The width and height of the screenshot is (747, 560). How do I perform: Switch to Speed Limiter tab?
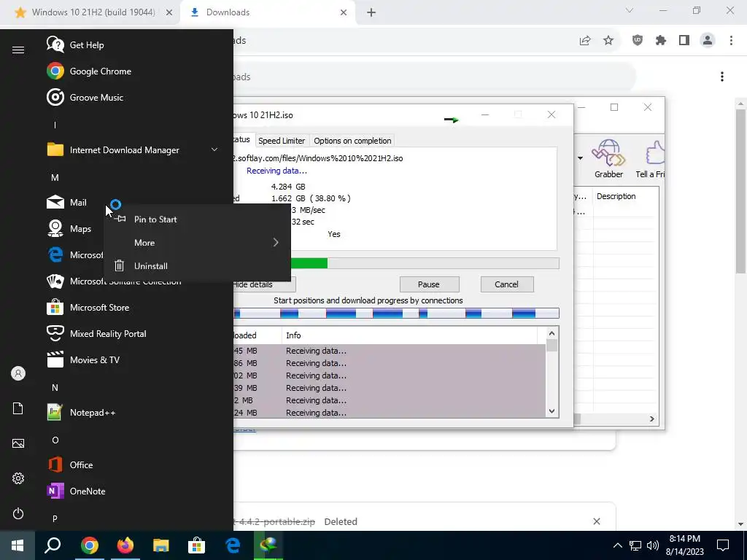[x=281, y=141]
